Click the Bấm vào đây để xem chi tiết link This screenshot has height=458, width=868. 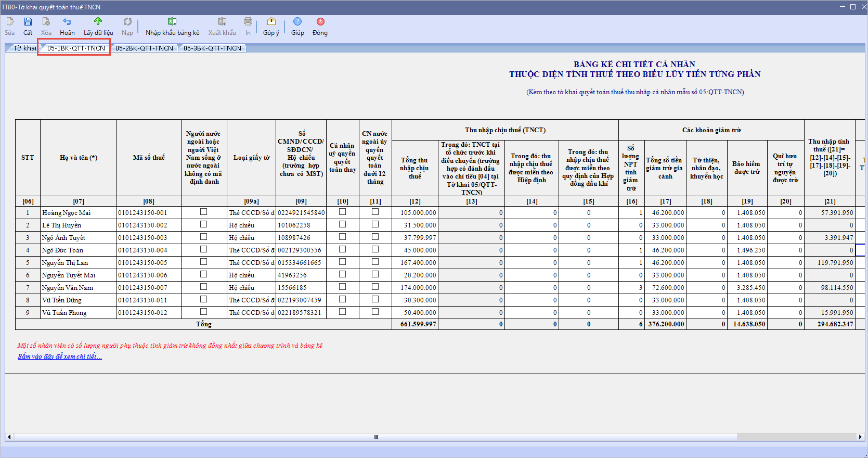(60, 357)
